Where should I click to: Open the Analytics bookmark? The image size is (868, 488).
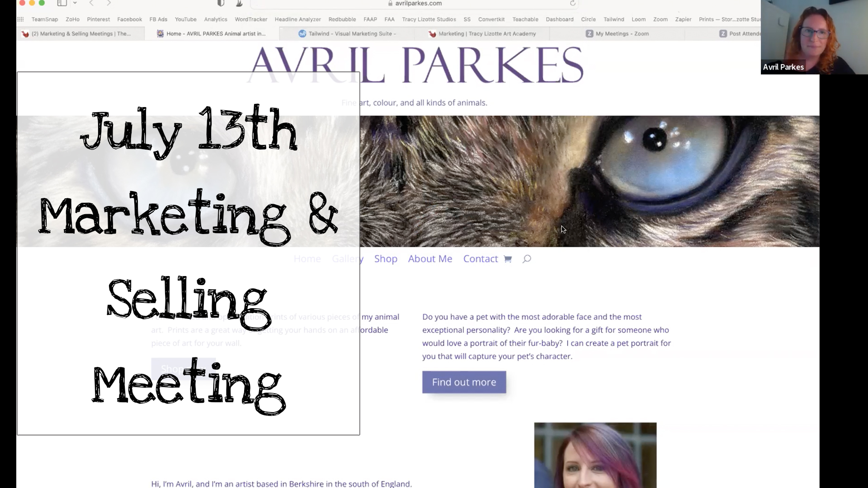[x=216, y=19]
